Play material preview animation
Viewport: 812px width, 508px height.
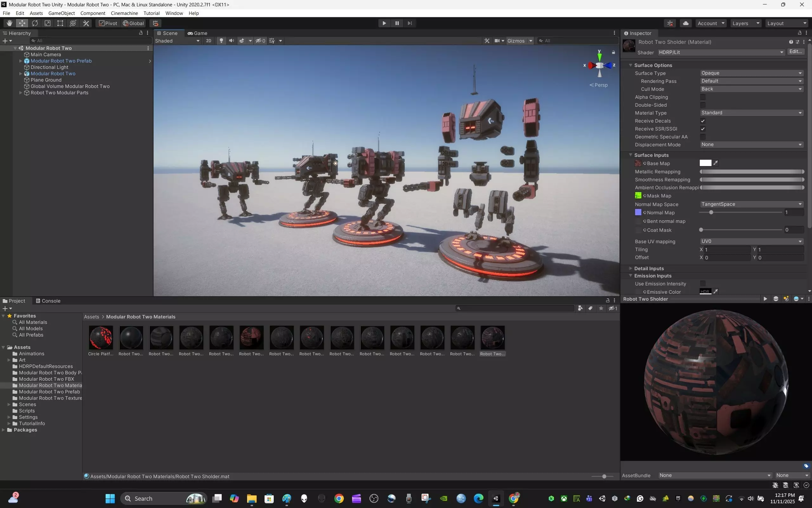click(765, 299)
